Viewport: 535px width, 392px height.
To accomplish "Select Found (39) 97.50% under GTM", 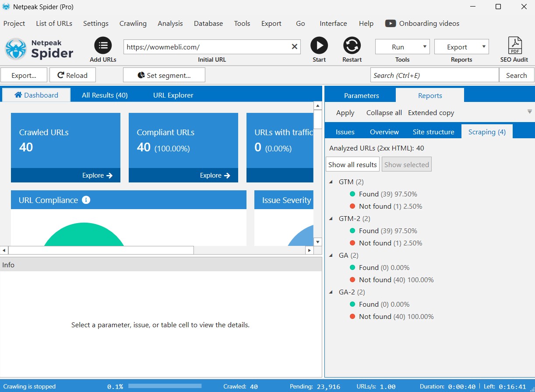I will pyautogui.click(x=388, y=194).
